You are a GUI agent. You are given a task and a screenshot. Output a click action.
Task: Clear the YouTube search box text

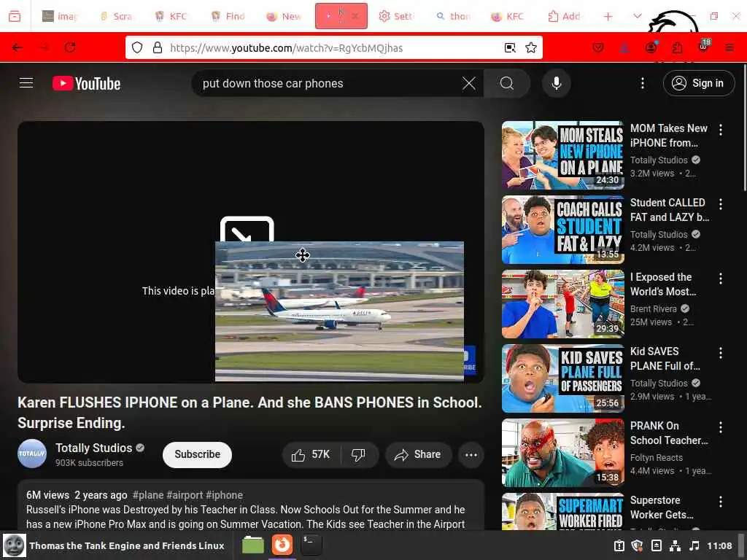pos(469,83)
